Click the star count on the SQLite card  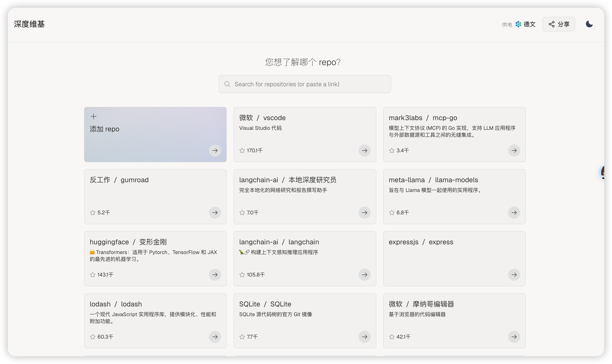pyautogui.click(x=252, y=337)
